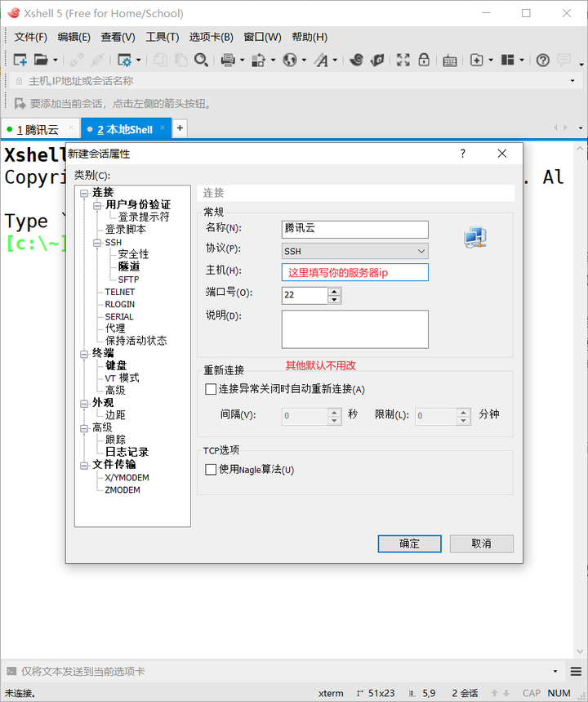Open the 协议 SSH protocol dropdown

pos(355,251)
